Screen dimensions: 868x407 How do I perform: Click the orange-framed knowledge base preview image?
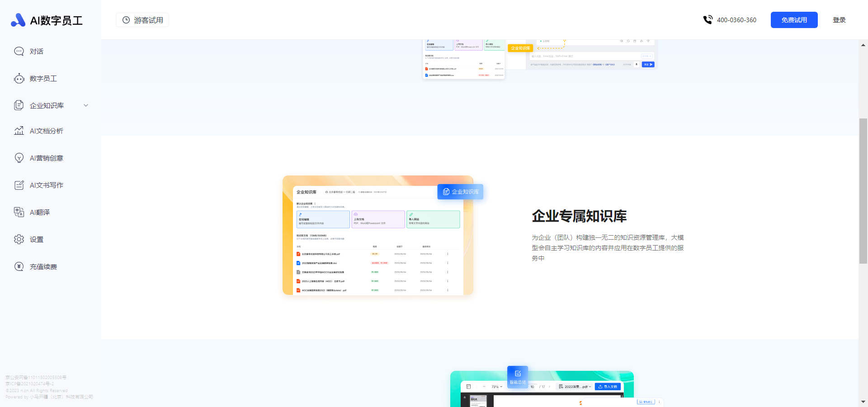(x=378, y=235)
